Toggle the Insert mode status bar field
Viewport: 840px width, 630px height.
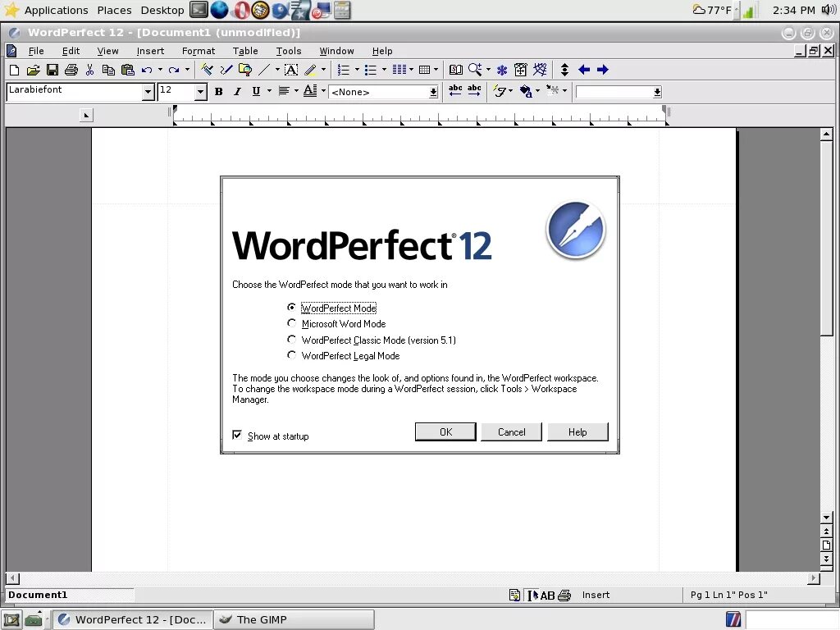click(596, 595)
